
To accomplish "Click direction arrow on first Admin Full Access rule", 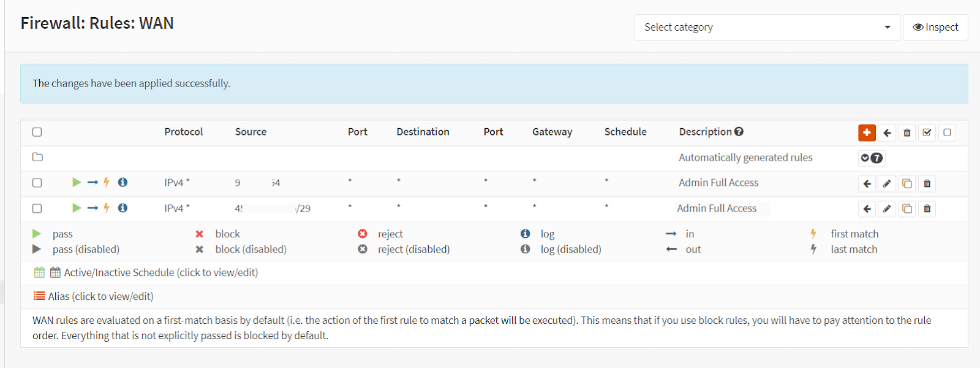I will pos(92,182).
